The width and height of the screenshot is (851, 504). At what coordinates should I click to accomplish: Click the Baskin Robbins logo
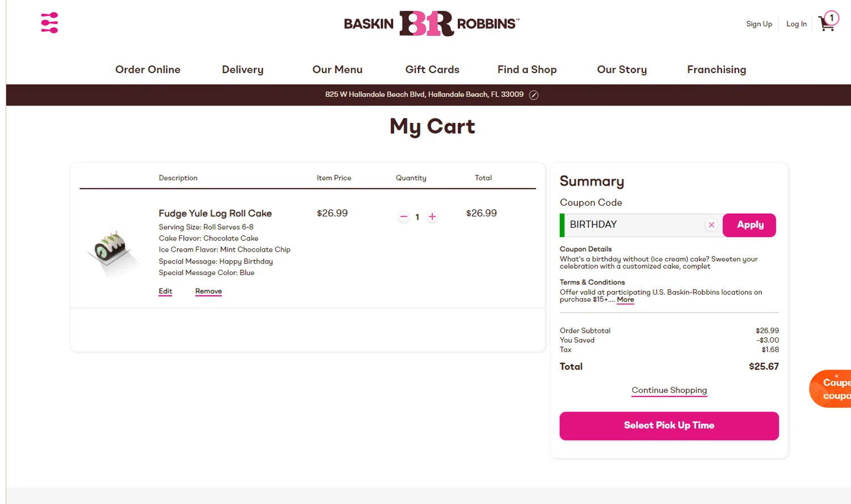431,23
